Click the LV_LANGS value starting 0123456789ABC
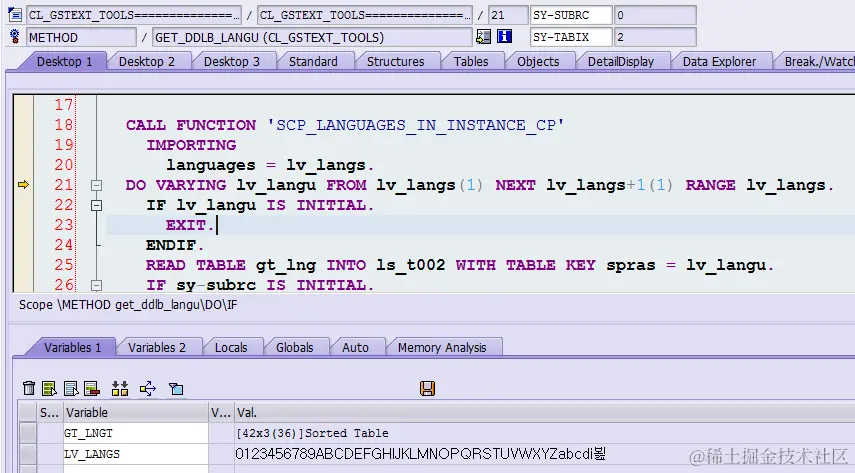 (420, 454)
